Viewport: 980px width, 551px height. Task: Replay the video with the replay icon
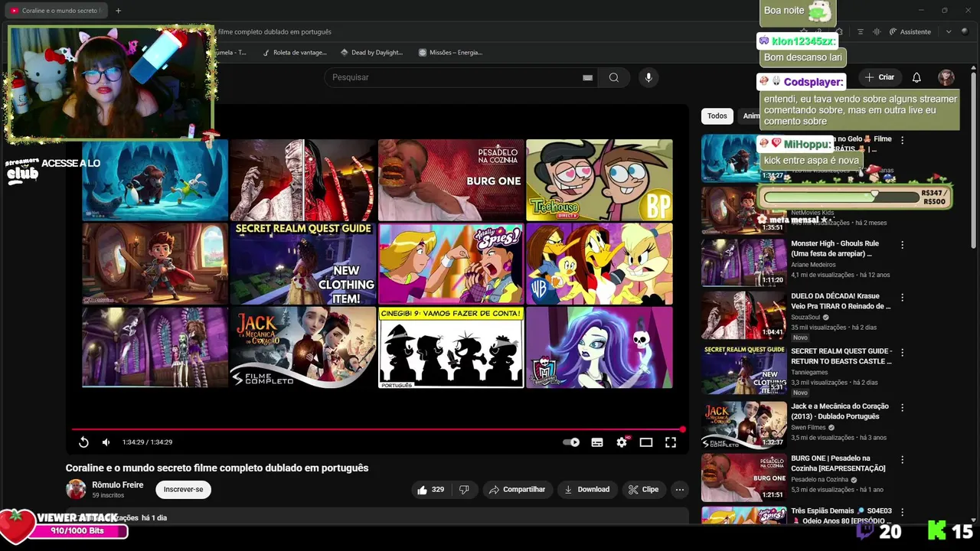(x=83, y=442)
